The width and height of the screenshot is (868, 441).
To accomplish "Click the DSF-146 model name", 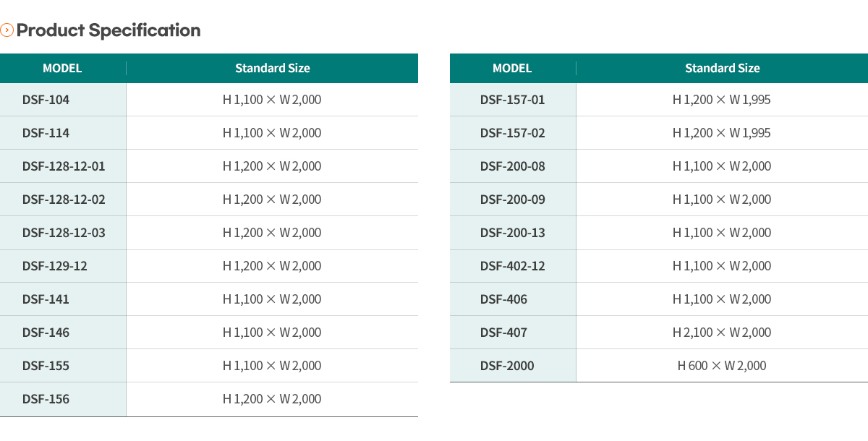I will (46, 333).
